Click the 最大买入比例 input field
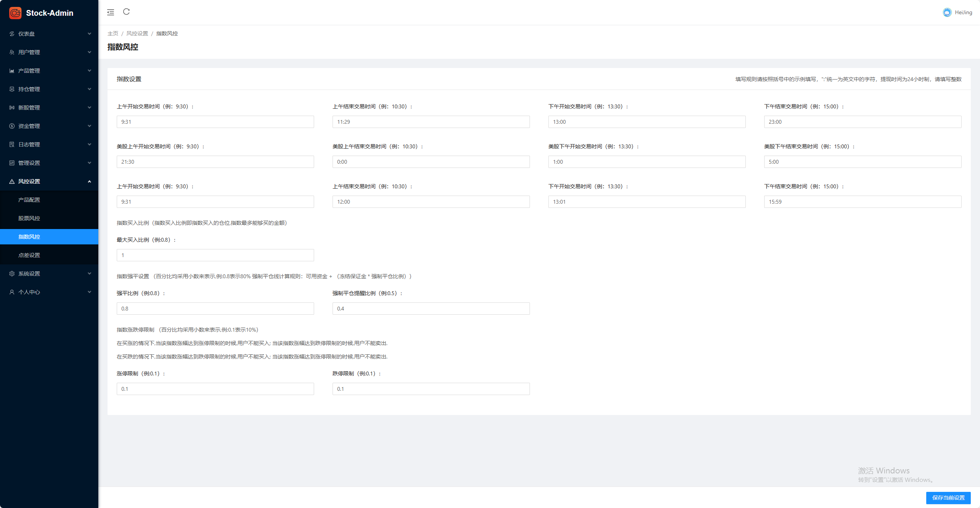This screenshot has height=508, width=980. tap(215, 255)
